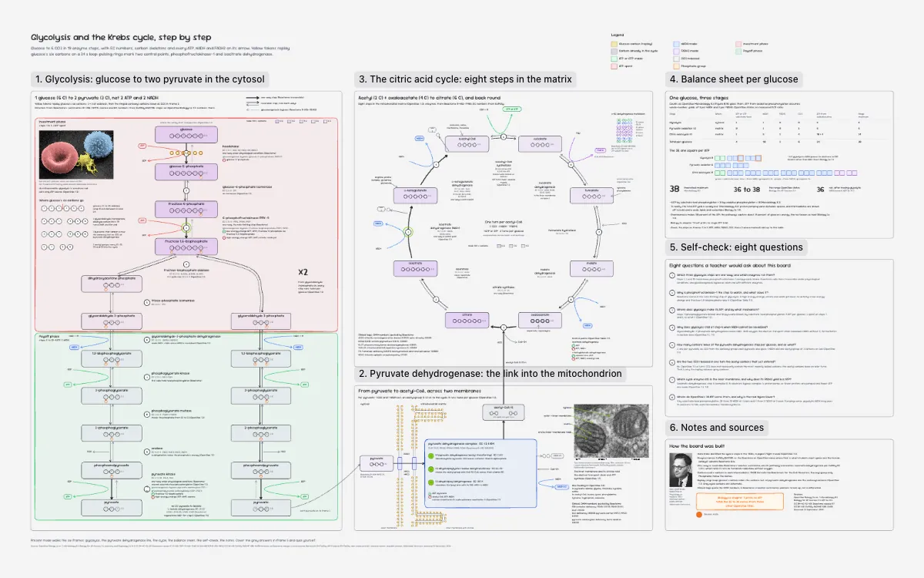Select the CO2 released legend swatch
The width and height of the screenshot is (924, 578).
[675, 58]
